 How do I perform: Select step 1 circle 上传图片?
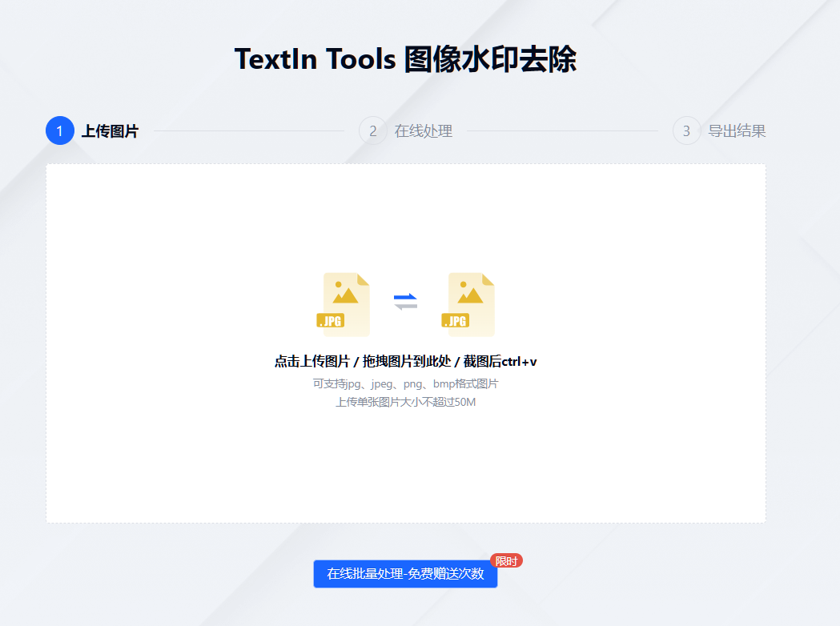tap(60, 130)
